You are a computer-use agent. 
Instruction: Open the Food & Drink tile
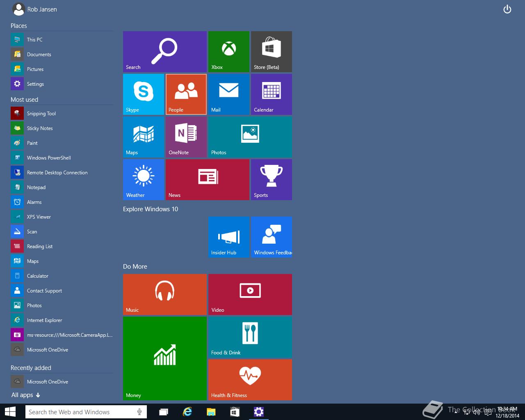250,337
